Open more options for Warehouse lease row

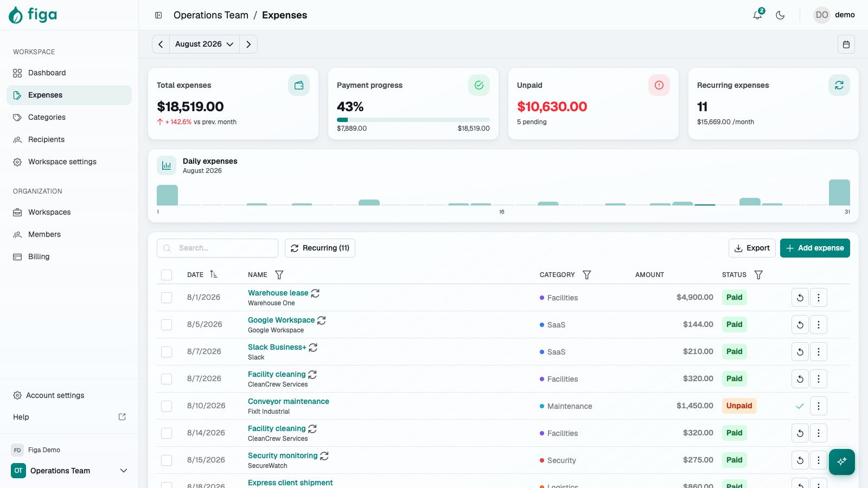[819, 297]
